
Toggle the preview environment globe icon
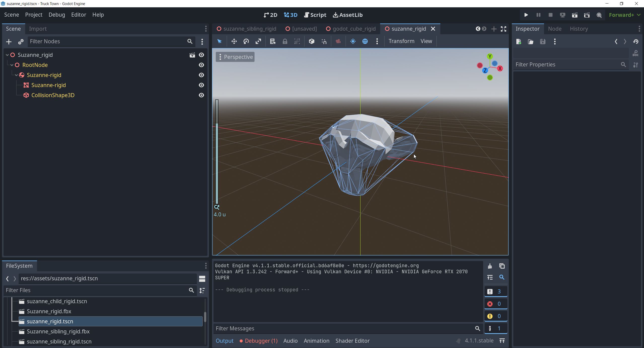(x=365, y=41)
